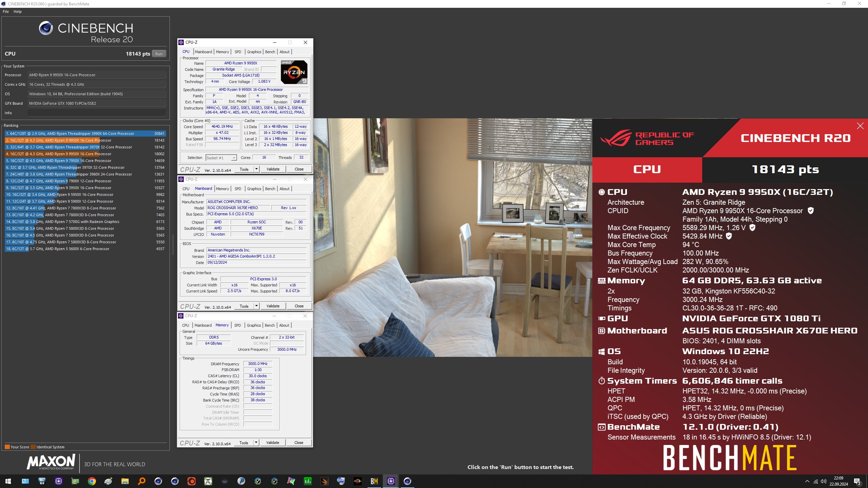Select Ryzen 7 5700G ranking row
Image resolution: width=868 pixels, height=488 pixels.
tap(85, 222)
